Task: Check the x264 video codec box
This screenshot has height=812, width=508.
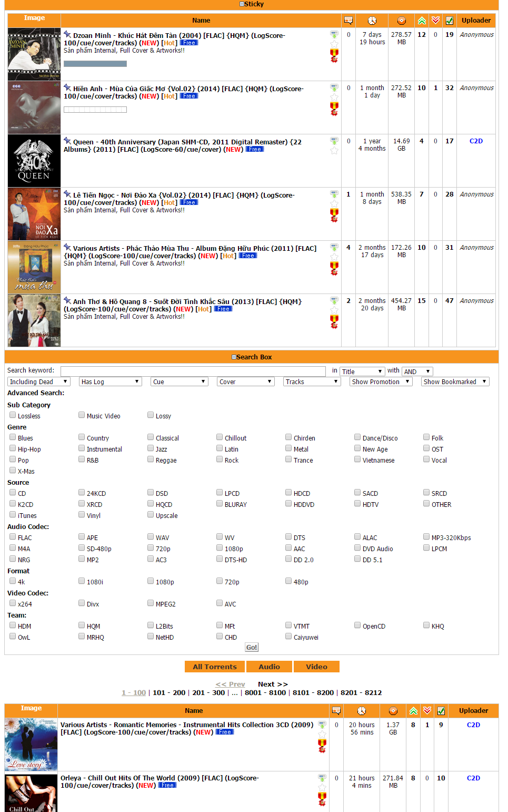Action: 13,603
